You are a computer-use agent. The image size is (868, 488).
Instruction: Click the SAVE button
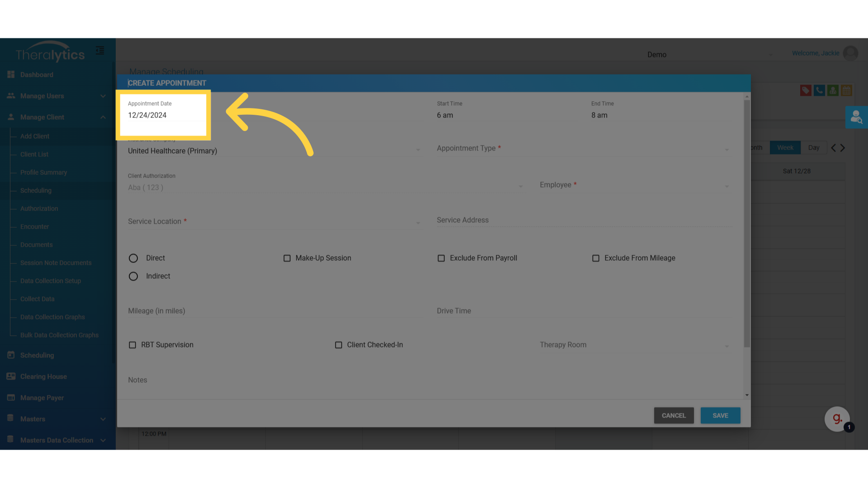pyautogui.click(x=720, y=415)
